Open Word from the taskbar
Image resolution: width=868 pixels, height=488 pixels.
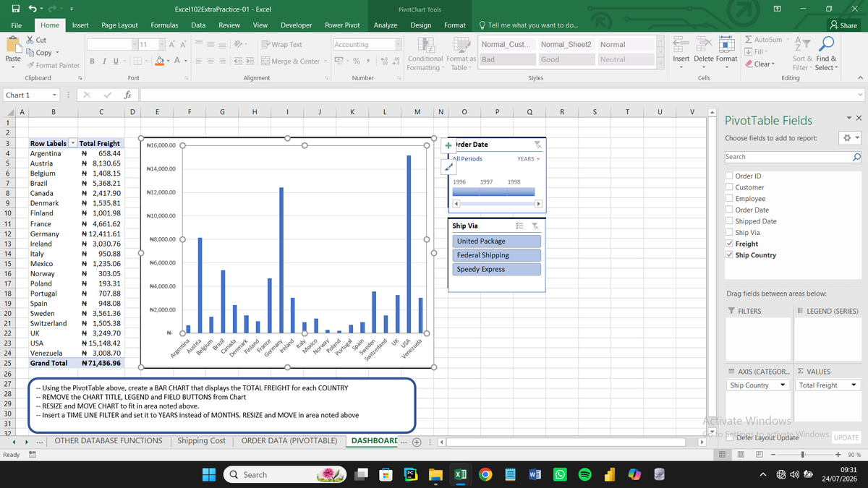533,474
